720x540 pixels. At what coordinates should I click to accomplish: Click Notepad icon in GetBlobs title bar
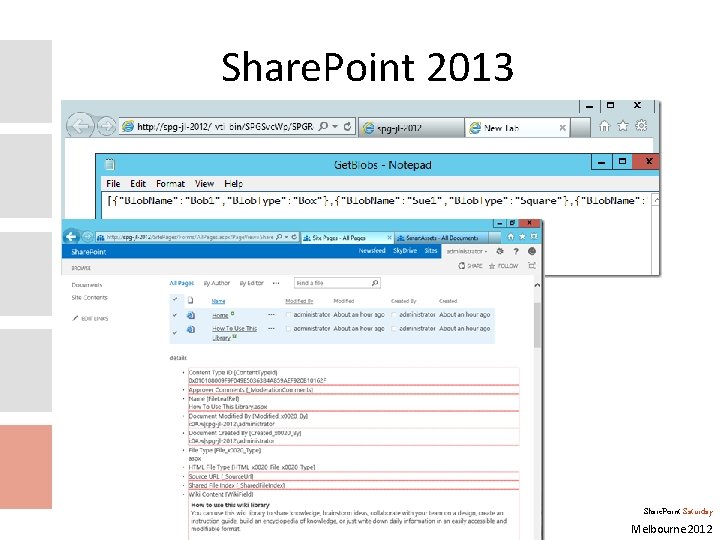click(110, 164)
